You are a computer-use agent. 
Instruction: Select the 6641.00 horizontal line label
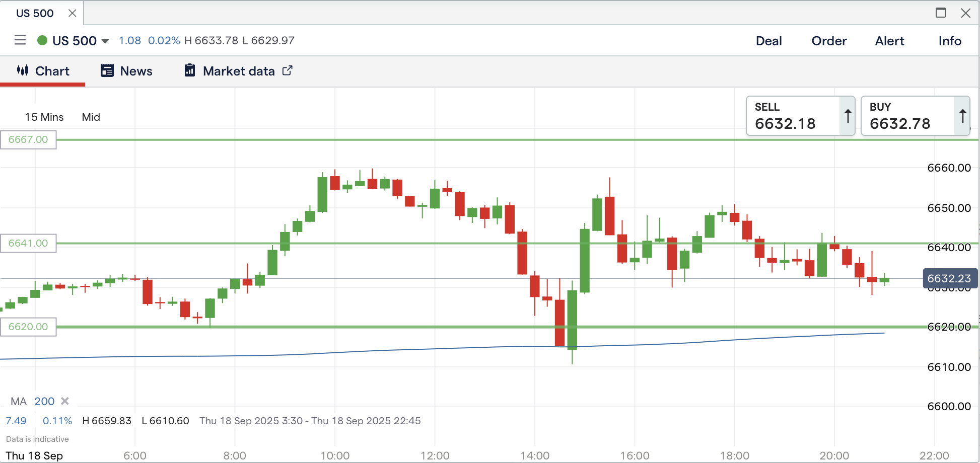pyautogui.click(x=28, y=244)
